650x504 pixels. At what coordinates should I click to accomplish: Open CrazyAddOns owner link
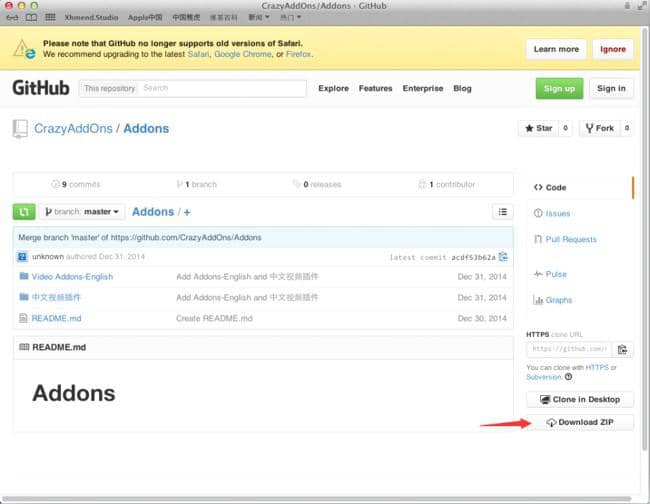click(73, 128)
